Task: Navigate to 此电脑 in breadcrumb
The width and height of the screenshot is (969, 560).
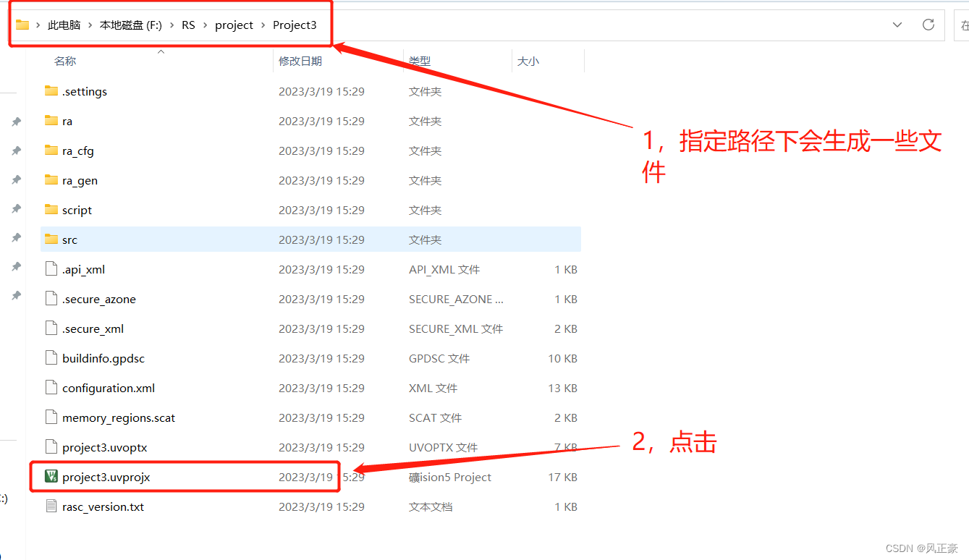Action: click(x=64, y=25)
